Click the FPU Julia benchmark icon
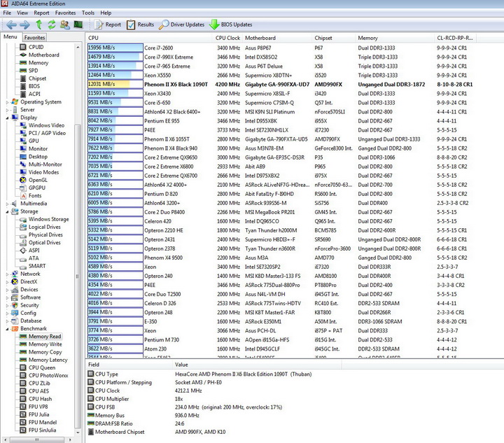The image size is (504, 443). pyautogui.click(x=23, y=414)
